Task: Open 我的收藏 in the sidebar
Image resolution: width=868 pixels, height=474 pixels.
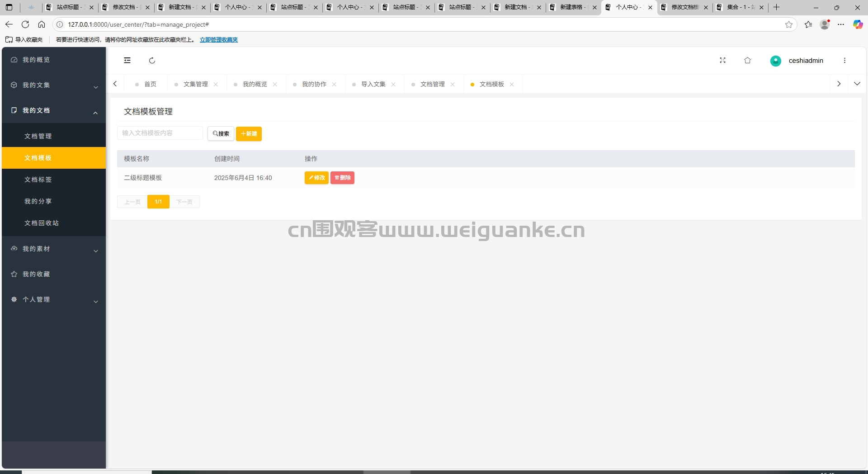Action: 54,274
